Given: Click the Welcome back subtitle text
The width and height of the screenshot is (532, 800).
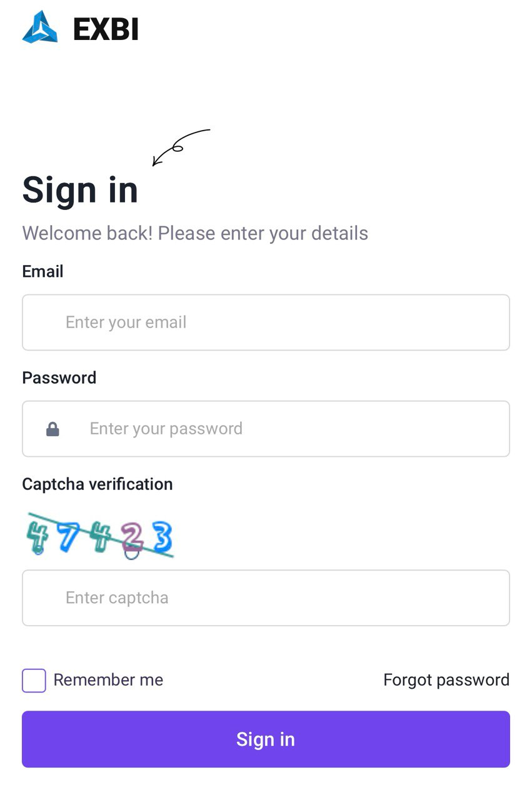Looking at the screenshot, I should [195, 233].
